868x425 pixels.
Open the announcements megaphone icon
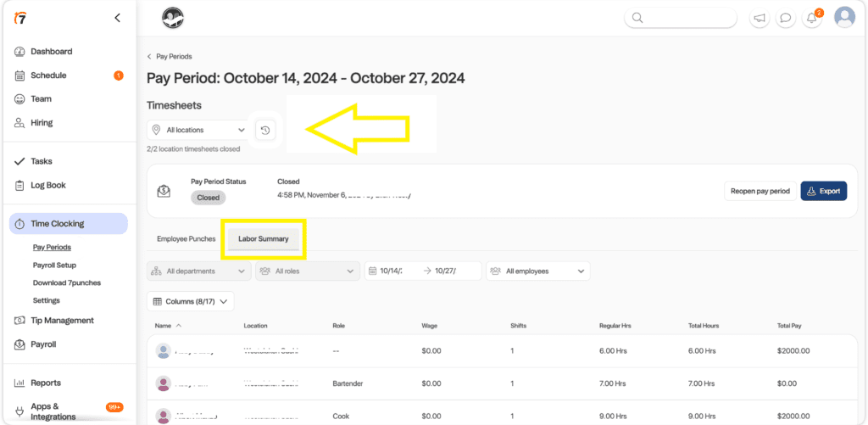click(759, 18)
